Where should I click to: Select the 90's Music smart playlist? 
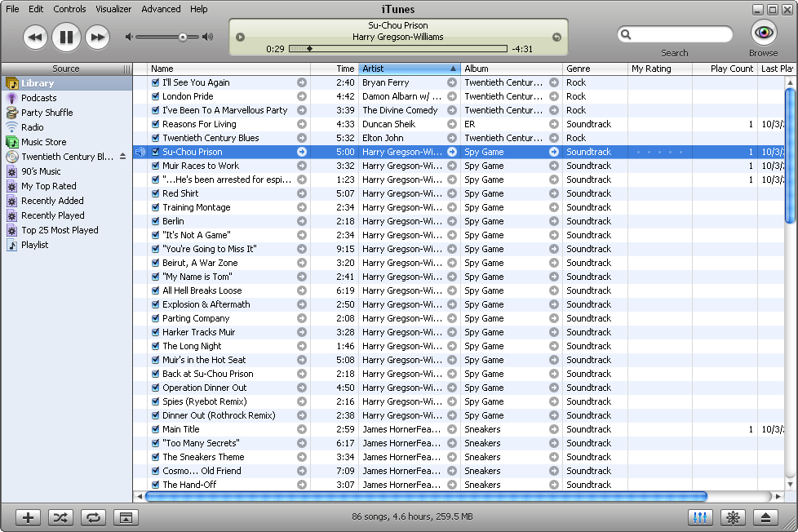[x=41, y=171]
